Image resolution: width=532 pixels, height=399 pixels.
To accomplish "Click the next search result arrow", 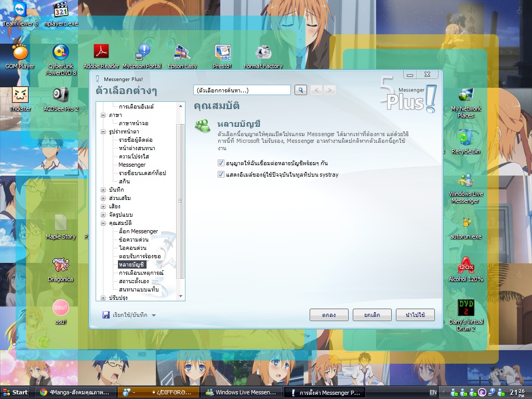I will click(x=330, y=90).
